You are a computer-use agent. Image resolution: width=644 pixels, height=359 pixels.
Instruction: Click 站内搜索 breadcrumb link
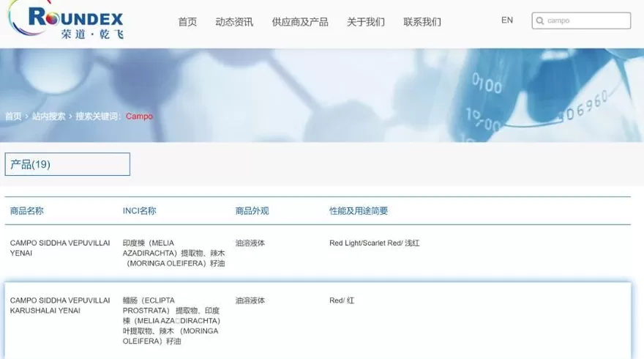tap(48, 116)
